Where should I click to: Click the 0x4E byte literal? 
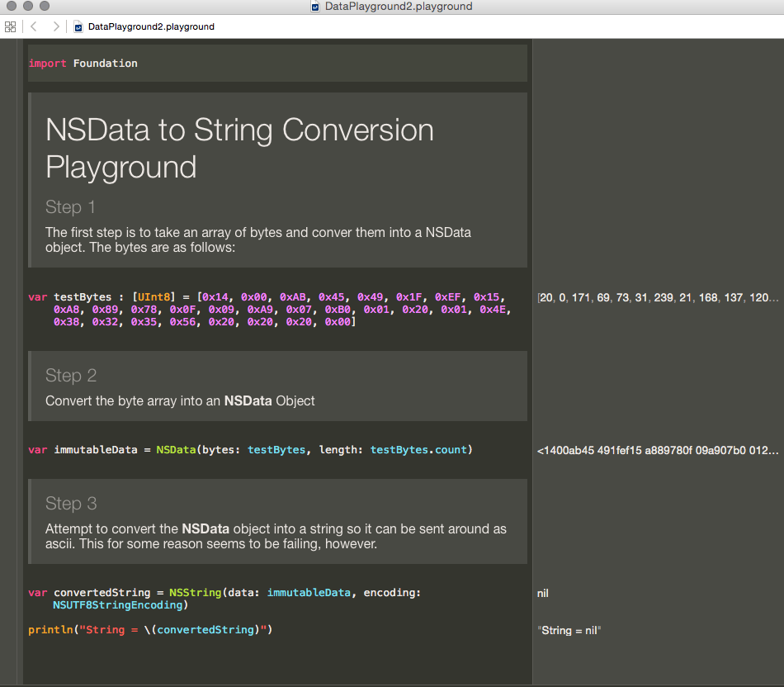[x=493, y=310]
